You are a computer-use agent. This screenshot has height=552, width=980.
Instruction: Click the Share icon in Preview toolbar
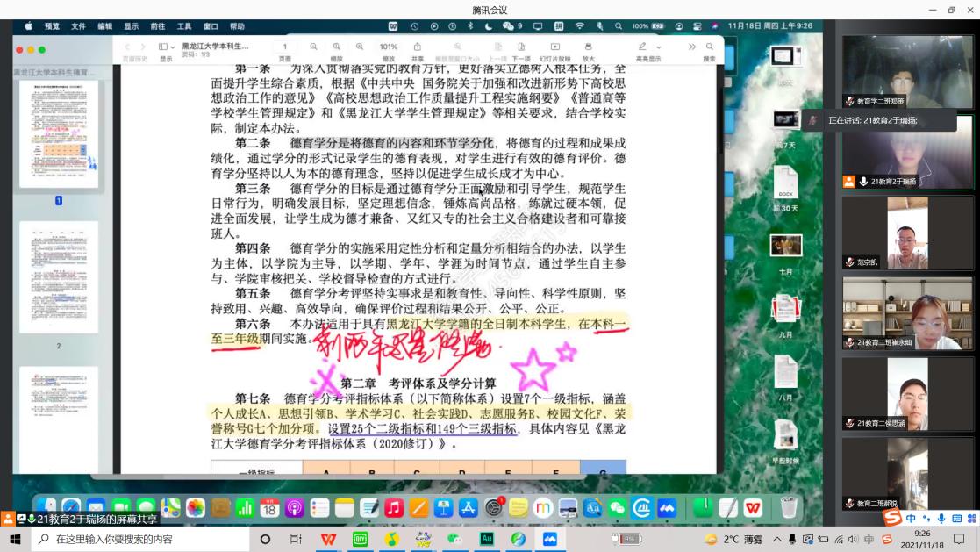418,47
